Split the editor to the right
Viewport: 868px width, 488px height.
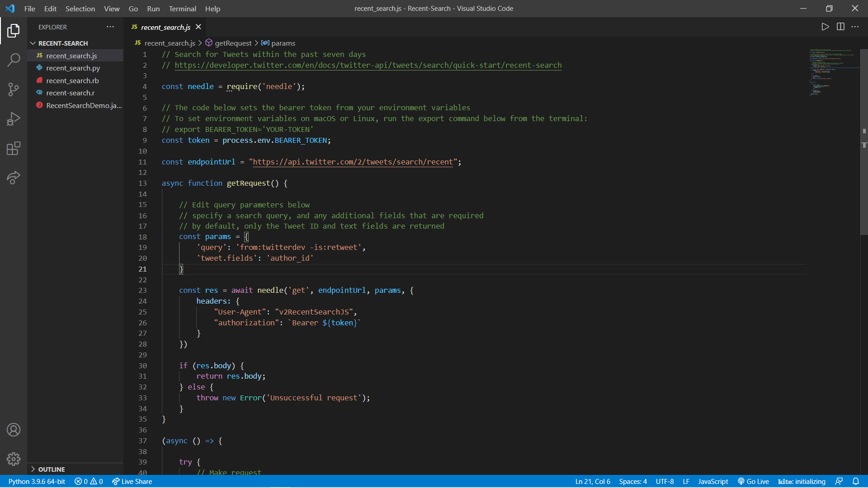pos(840,27)
